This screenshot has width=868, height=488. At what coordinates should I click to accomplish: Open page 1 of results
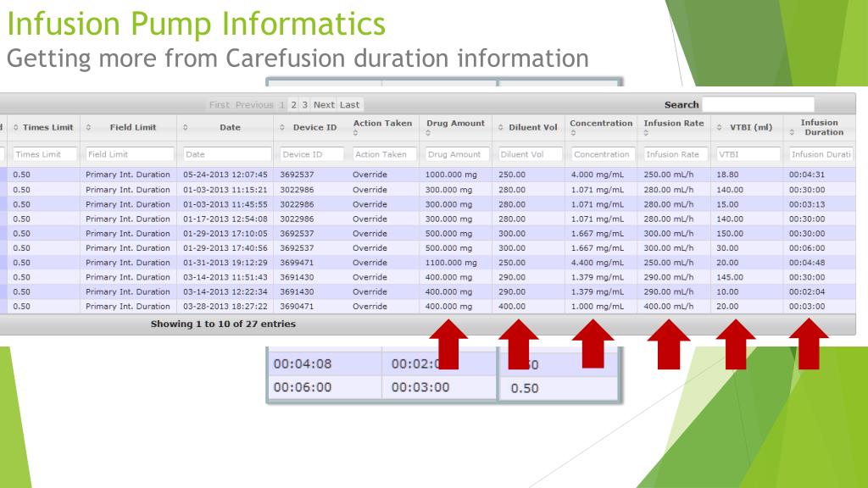(281, 104)
